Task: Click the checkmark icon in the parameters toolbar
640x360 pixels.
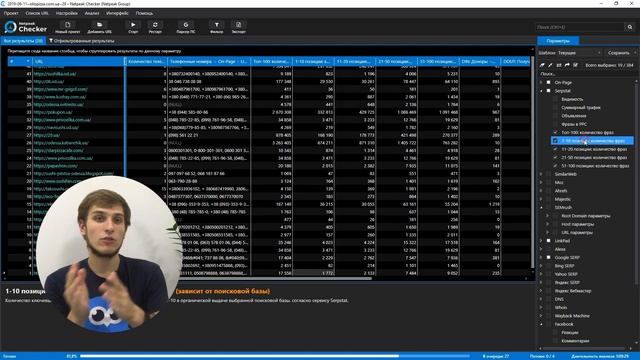Action: coord(576,65)
